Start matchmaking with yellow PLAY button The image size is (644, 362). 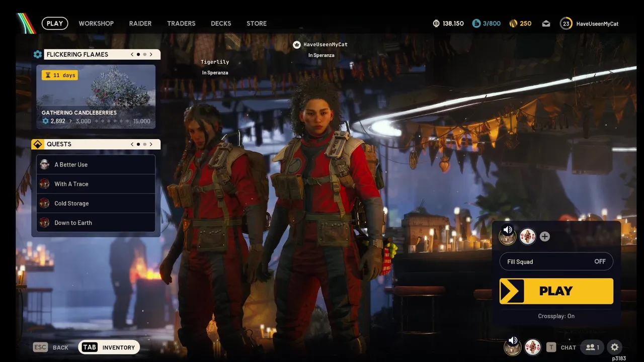click(x=556, y=291)
